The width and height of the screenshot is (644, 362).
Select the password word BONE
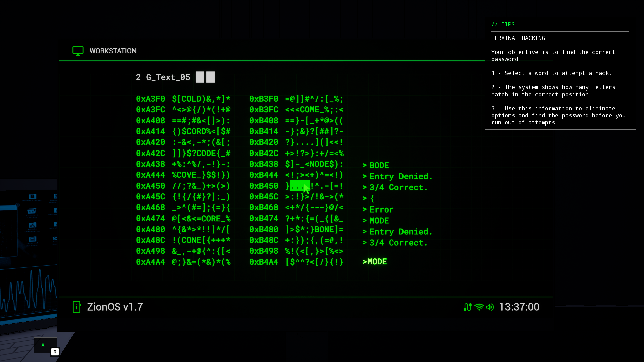point(324,230)
